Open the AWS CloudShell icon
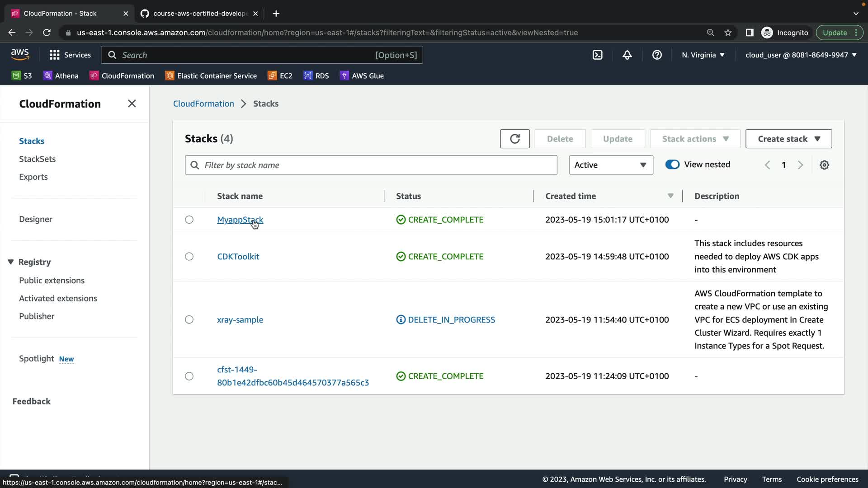The width and height of the screenshot is (868, 488). click(597, 55)
